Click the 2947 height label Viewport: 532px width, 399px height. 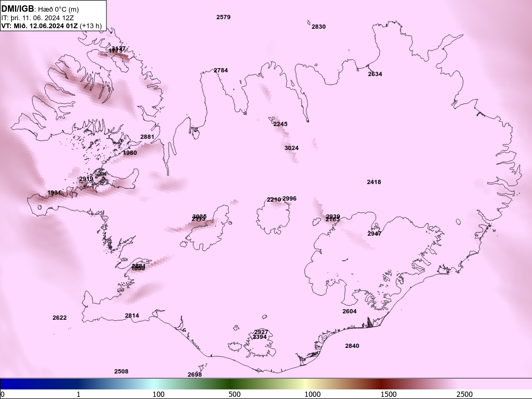374,234
